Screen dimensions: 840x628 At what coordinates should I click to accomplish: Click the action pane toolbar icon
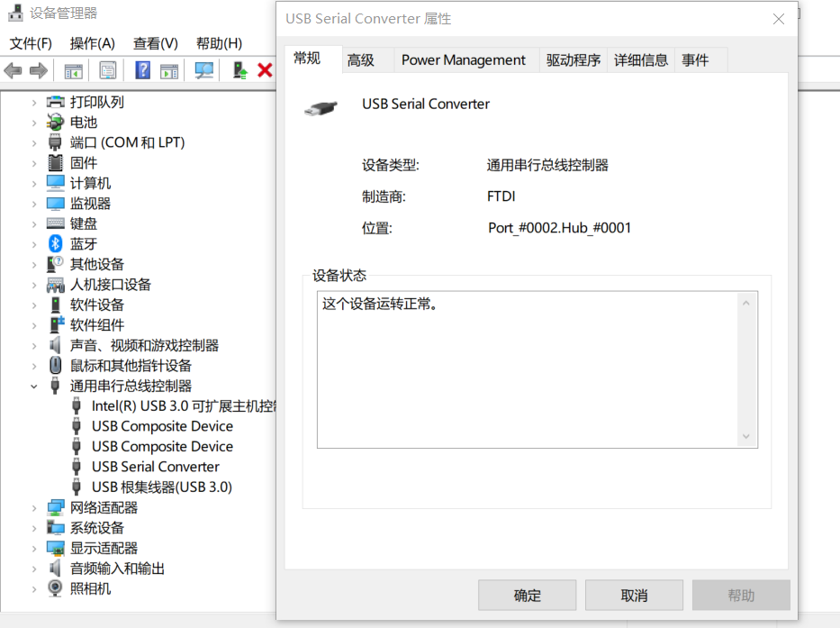[x=169, y=70]
